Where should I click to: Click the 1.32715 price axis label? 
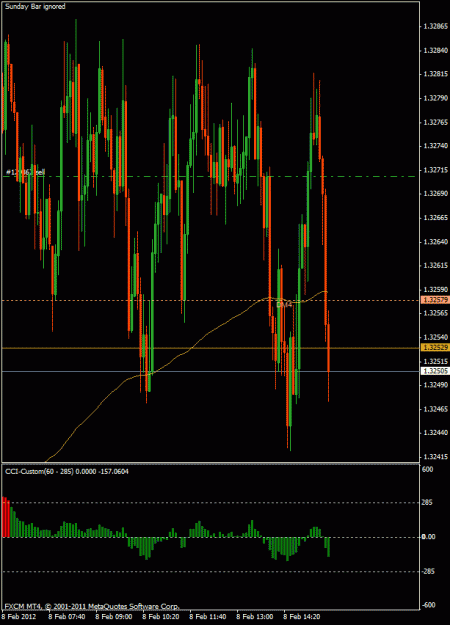(436, 170)
